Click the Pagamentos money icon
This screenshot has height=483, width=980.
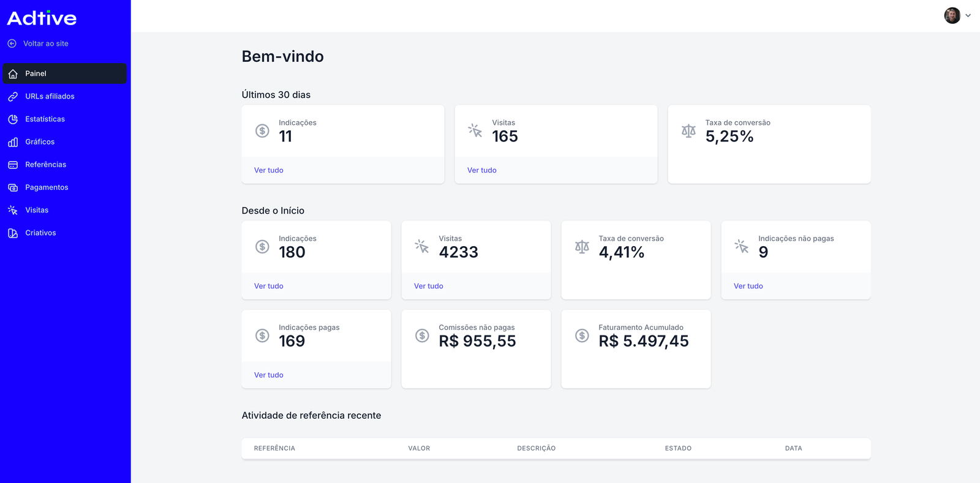coord(13,187)
